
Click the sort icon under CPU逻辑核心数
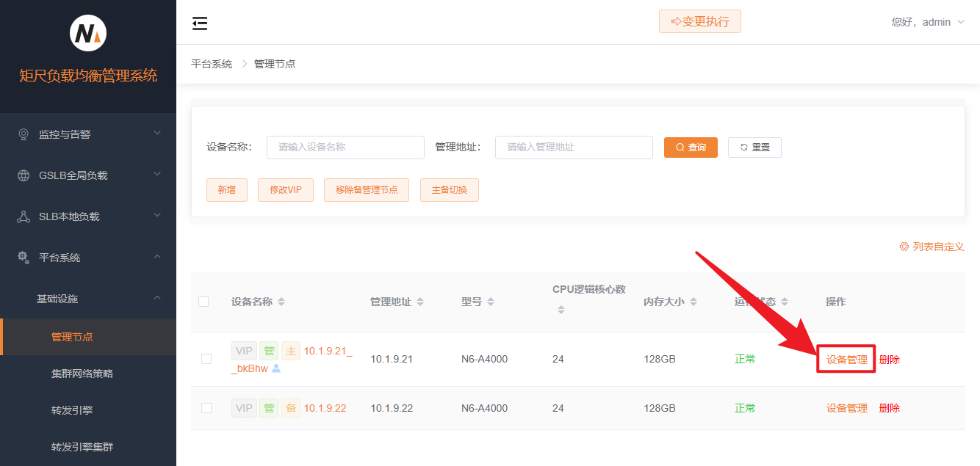(x=561, y=310)
